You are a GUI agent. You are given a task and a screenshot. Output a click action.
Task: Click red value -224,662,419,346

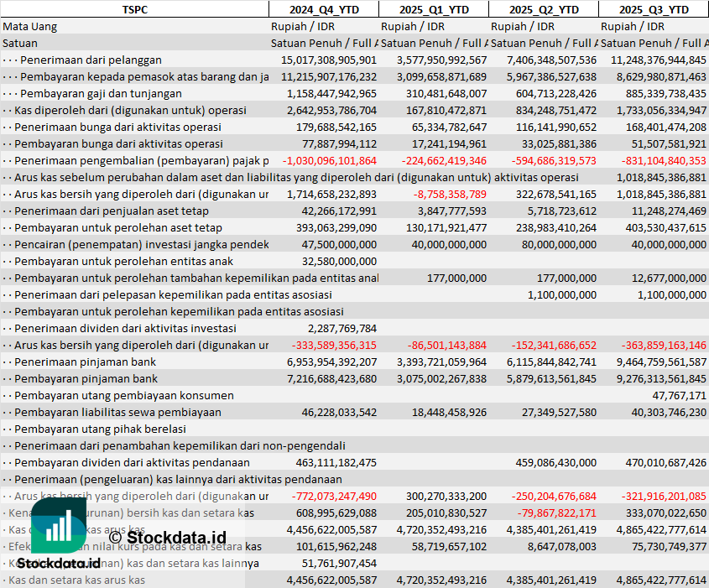click(444, 161)
